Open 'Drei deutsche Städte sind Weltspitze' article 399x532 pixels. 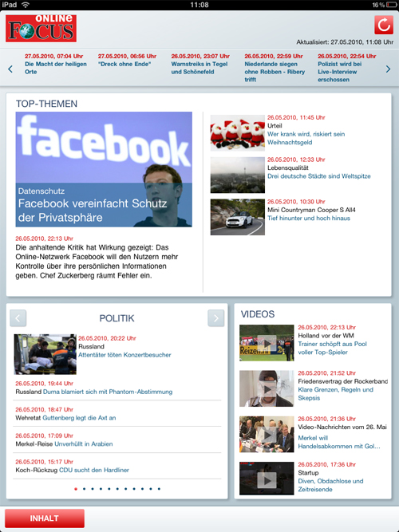click(x=319, y=176)
